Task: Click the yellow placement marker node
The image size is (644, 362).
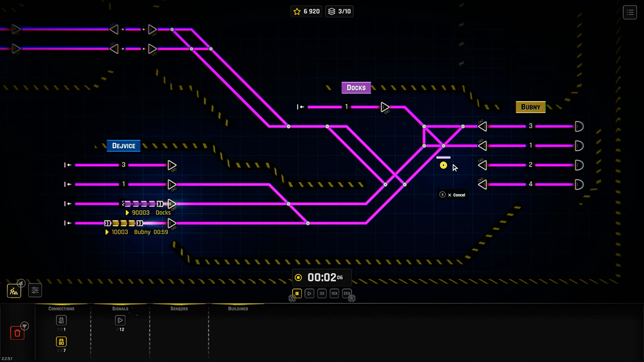Action: [x=443, y=165]
